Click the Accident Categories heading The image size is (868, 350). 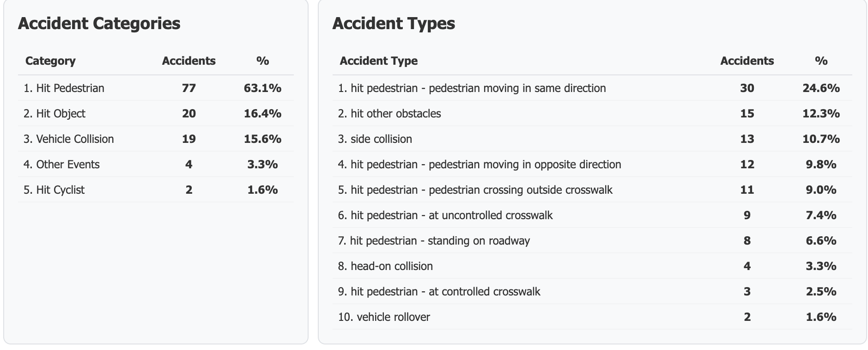[x=99, y=23]
